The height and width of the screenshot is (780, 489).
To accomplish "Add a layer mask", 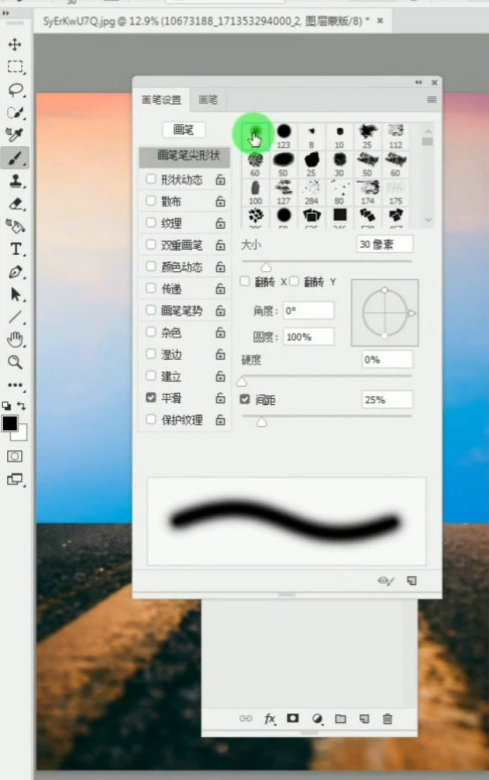I will [293, 718].
